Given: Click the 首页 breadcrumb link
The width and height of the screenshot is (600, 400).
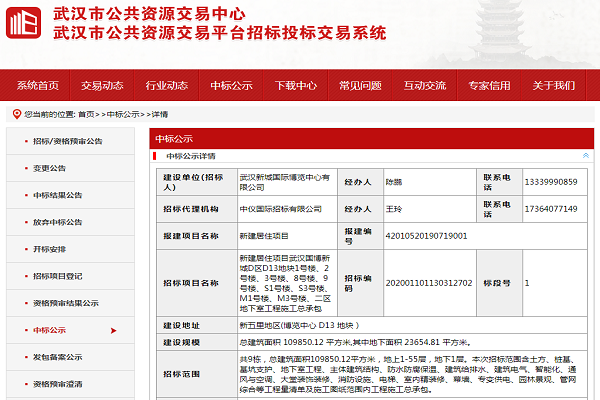Looking at the screenshot, I should tap(87, 114).
